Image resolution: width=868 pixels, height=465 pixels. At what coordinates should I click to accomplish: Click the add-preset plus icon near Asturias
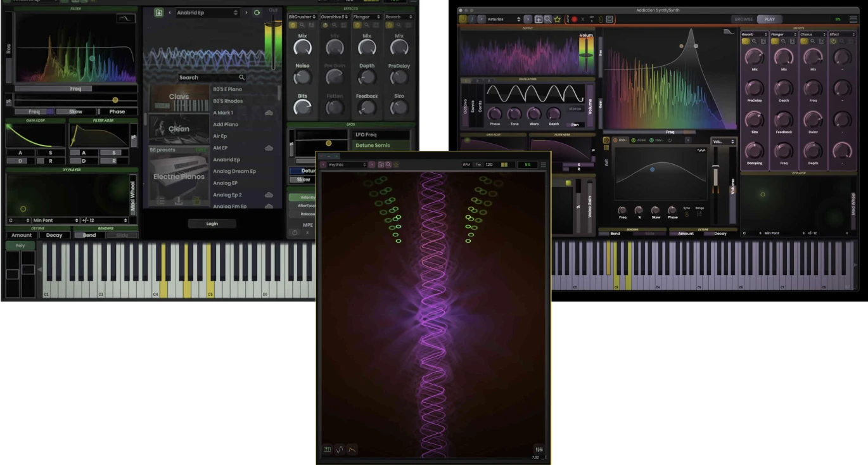pos(539,19)
